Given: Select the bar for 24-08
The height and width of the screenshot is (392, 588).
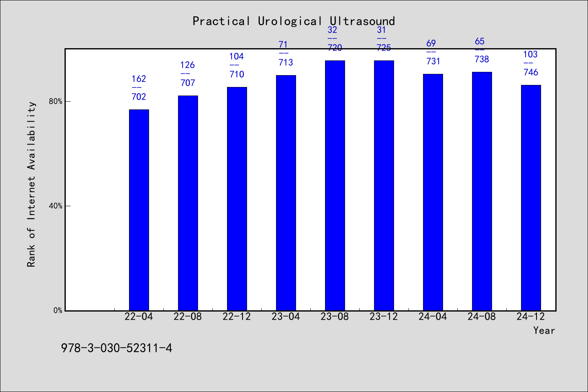Looking at the screenshot, I should (482, 191).
